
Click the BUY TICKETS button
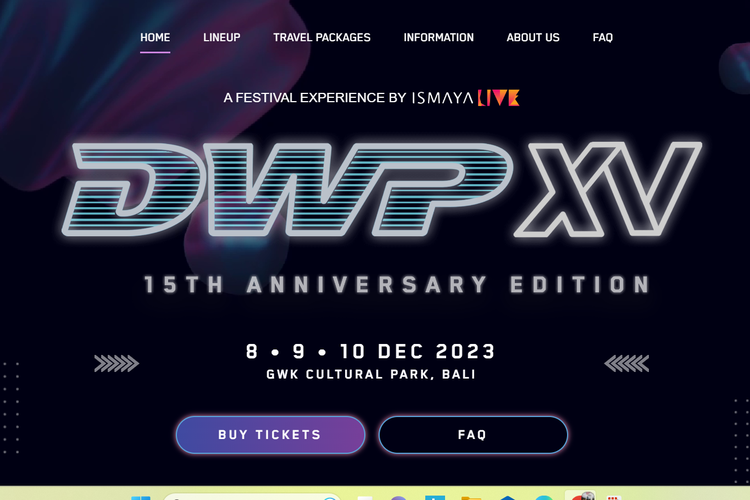coord(270,434)
